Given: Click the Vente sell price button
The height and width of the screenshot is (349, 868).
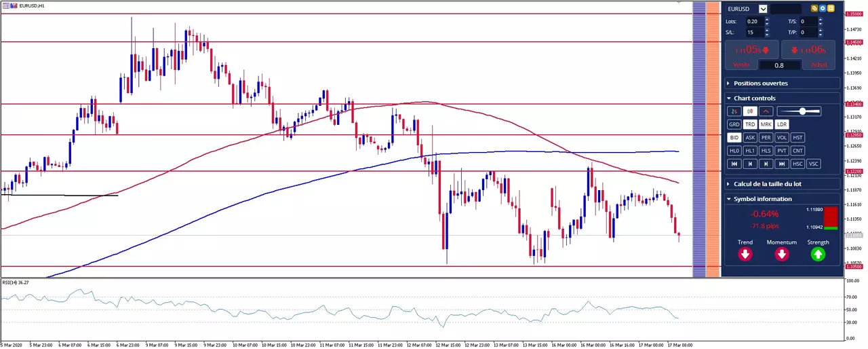Looking at the screenshot, I should 751,54.
